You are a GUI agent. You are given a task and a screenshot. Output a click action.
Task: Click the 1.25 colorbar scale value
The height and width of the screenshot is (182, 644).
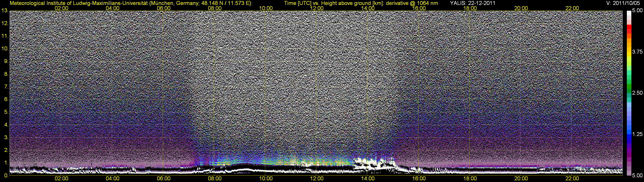[637, 134]
